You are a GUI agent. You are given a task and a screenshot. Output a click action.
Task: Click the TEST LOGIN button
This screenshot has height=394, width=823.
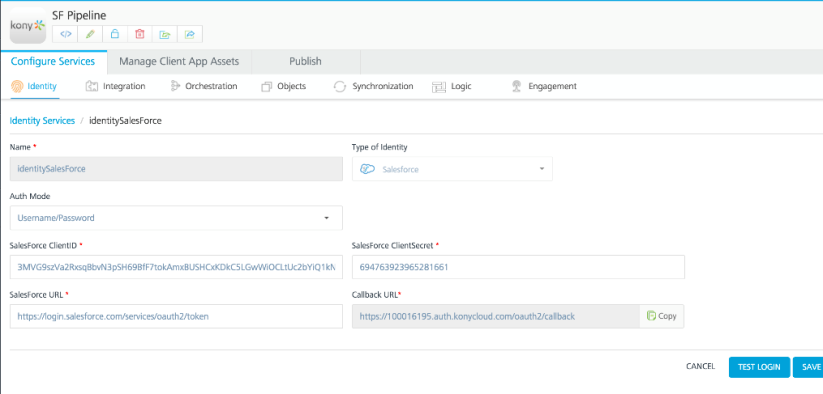pyautogui.click(x=759, y=367)
